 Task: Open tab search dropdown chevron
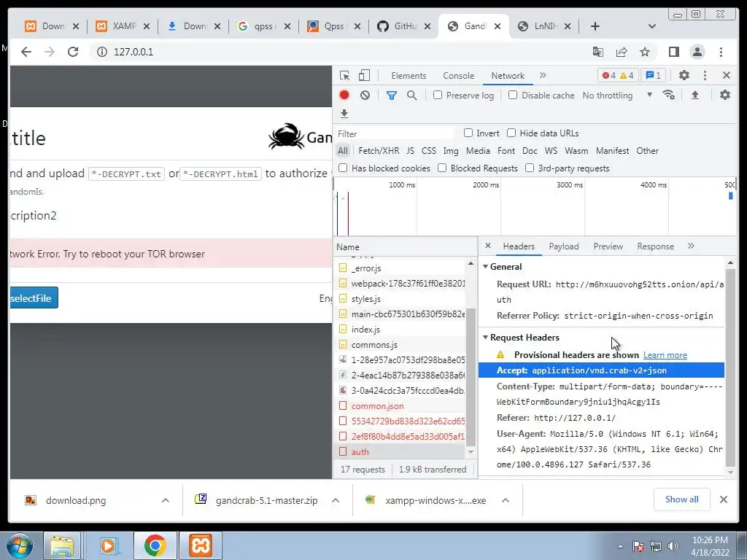[651, 26]
